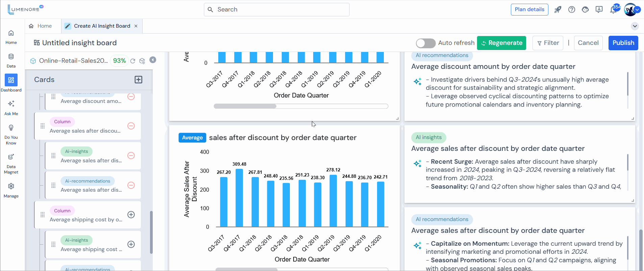Click the chart horizontal scrollbar under Order Date Quarter
Image resolution: width=644 pixels, height=271 pixels.
click(x=245, y=106)
